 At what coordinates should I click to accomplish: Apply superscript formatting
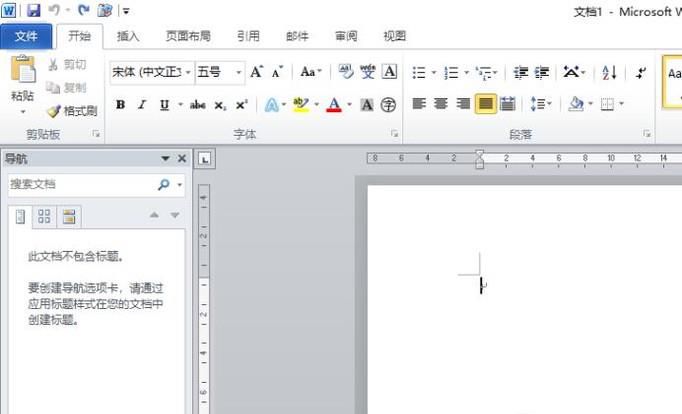coord(241,105)
